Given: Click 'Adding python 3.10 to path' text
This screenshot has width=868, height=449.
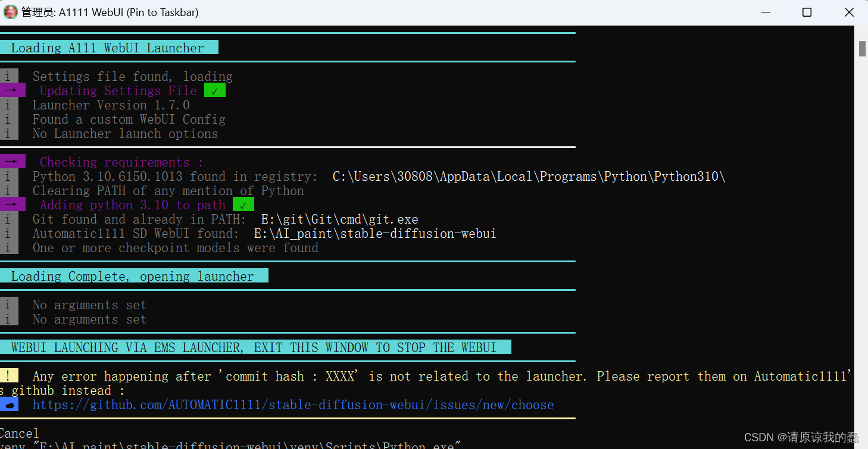Looking at the screenshot, I should pos(133,205).
